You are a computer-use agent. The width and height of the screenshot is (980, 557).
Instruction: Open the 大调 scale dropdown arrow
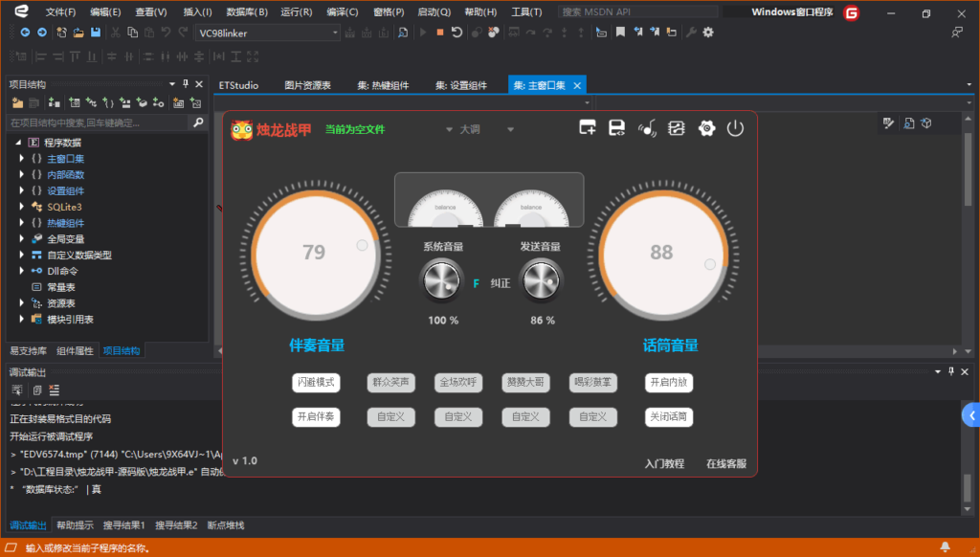[x=511, y=129]
